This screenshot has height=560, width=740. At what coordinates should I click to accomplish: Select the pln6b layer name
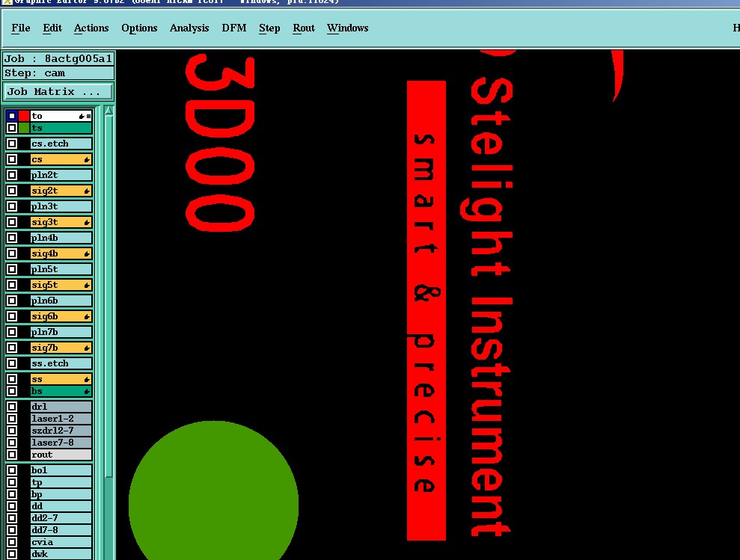[61, 301]
